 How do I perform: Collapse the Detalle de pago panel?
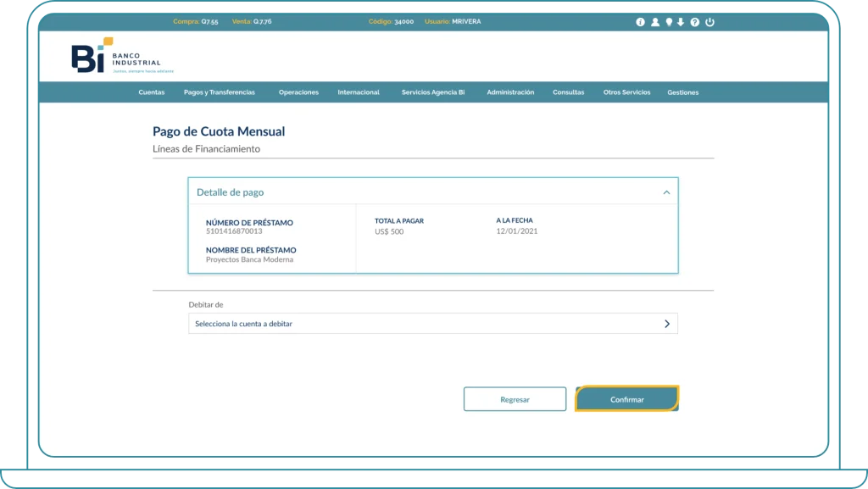click(666, 192)
